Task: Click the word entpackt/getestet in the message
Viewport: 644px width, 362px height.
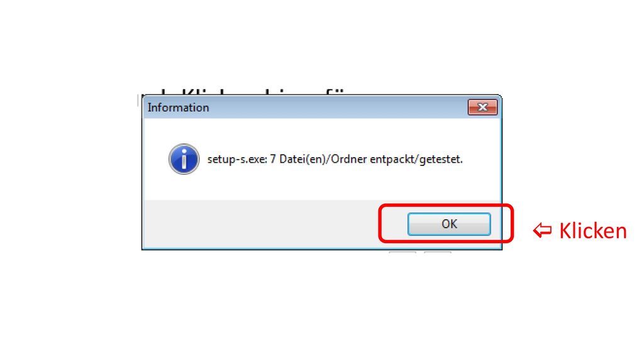Action: [416, 159]
